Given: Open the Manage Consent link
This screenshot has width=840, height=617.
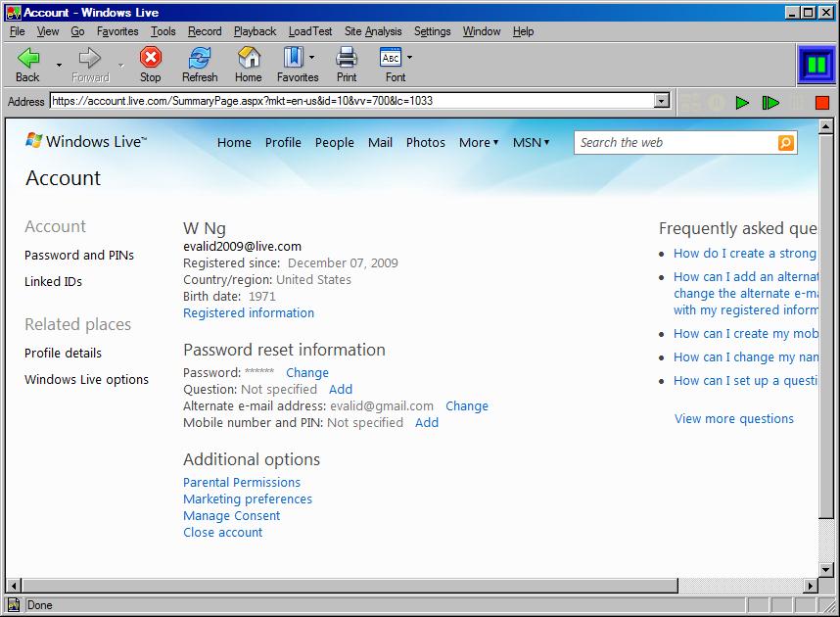Looking at the screenshot, I should [231, 516].
